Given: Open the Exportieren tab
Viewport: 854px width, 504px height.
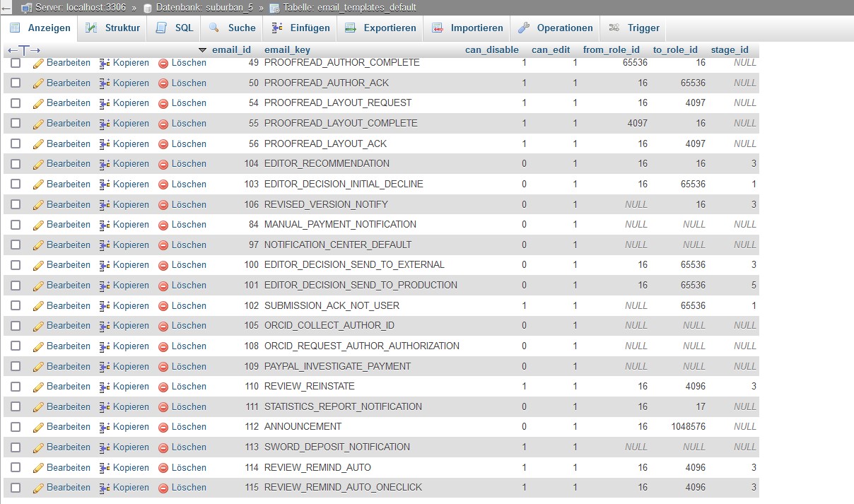Looking at the screenshot, I should 380,28.
